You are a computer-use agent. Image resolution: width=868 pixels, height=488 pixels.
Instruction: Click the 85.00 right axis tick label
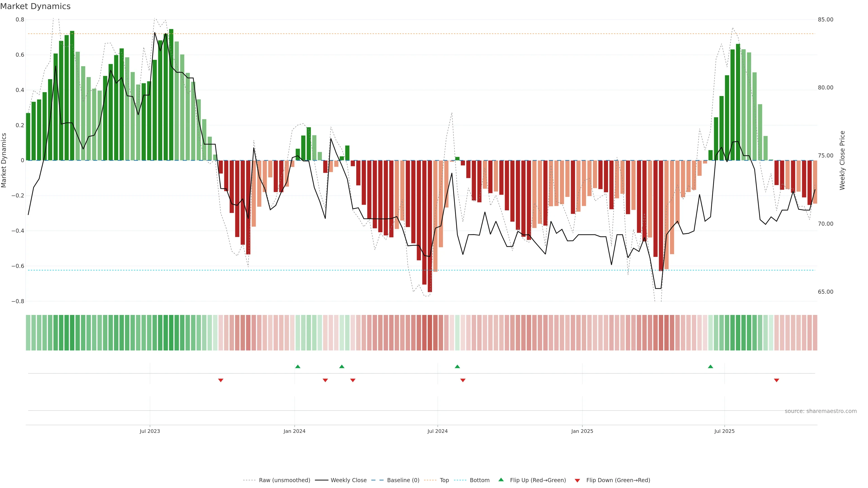tap(825, 19)
